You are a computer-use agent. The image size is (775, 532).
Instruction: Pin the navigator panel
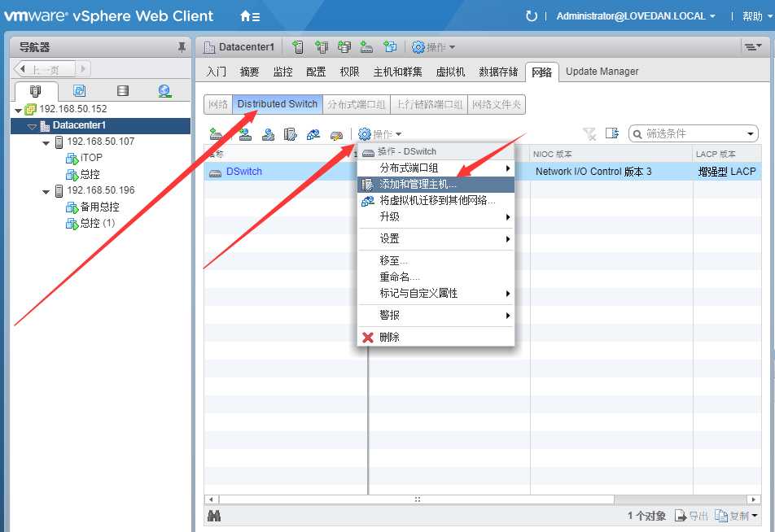182,47
